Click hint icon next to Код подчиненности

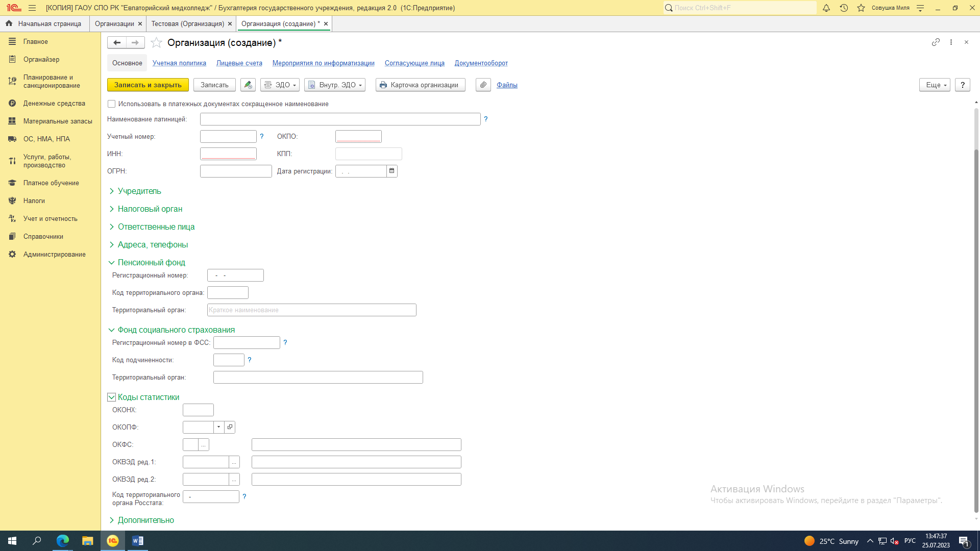(250, 360)
